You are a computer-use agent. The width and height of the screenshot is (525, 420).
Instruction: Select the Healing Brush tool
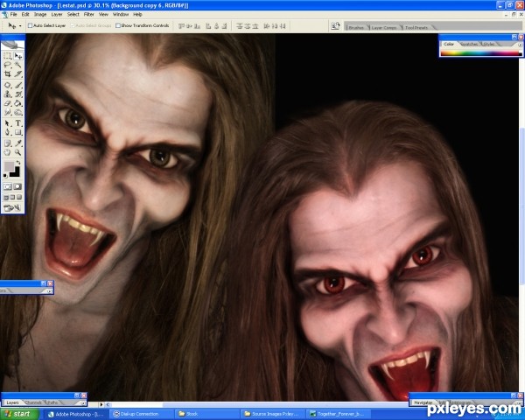(7, 85)
